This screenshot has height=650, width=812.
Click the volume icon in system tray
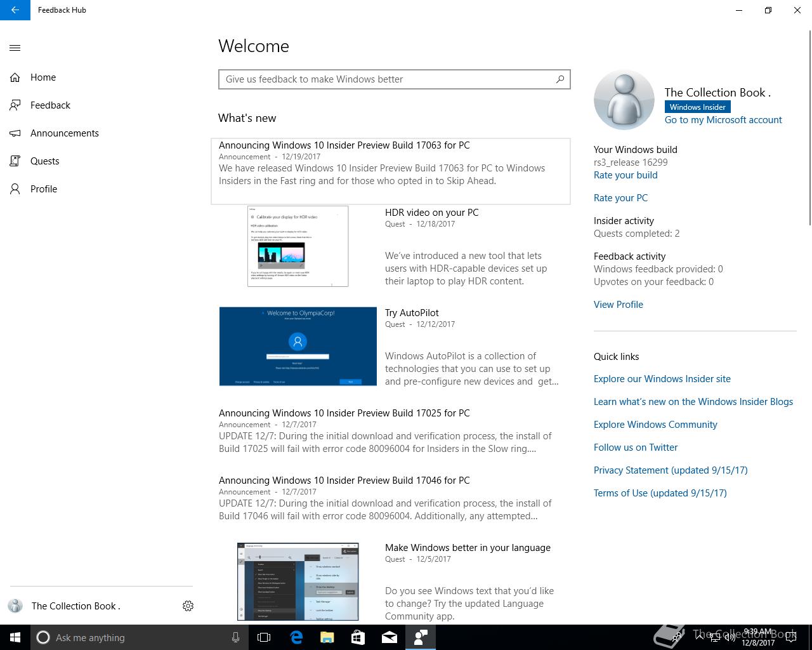[730, 637]
